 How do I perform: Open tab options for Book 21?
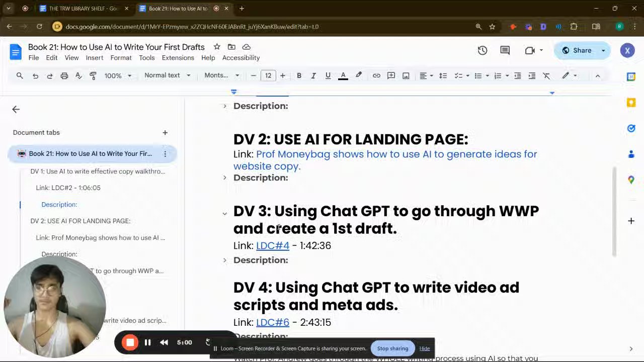(165, 154)
